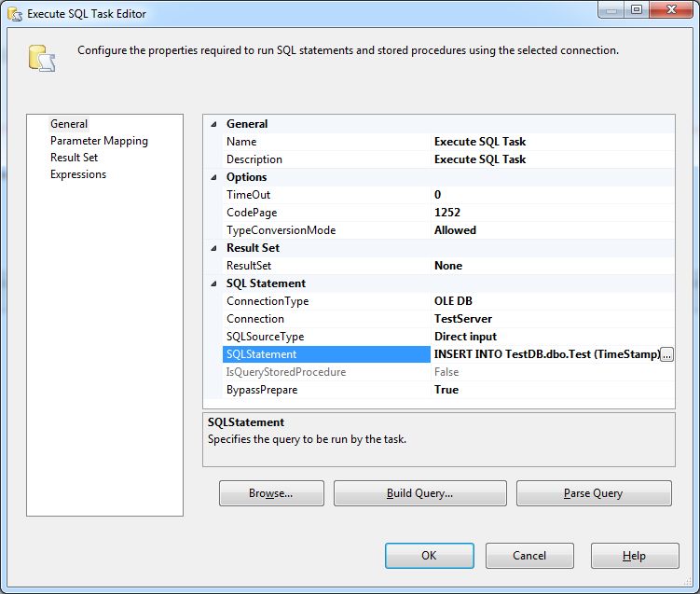700x594 pixels.
Task: Select the Expressions page
Action: [78, 174]
